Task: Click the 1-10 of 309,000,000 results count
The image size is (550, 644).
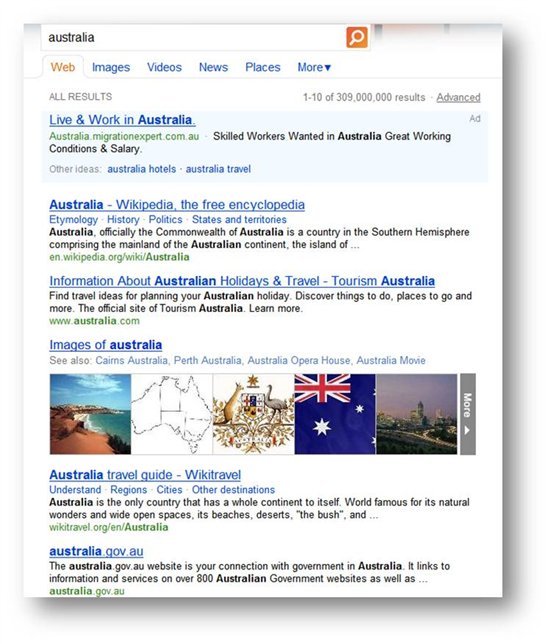Action: 364,97
